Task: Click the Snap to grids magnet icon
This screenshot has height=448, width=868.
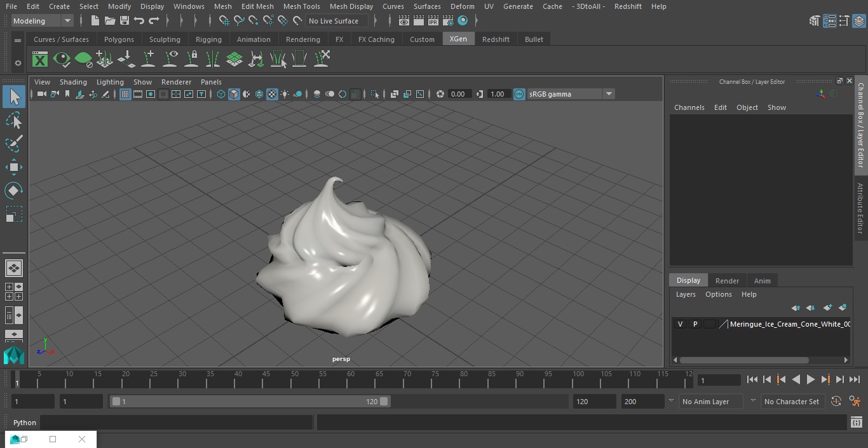Action: [x=224, y=21]
